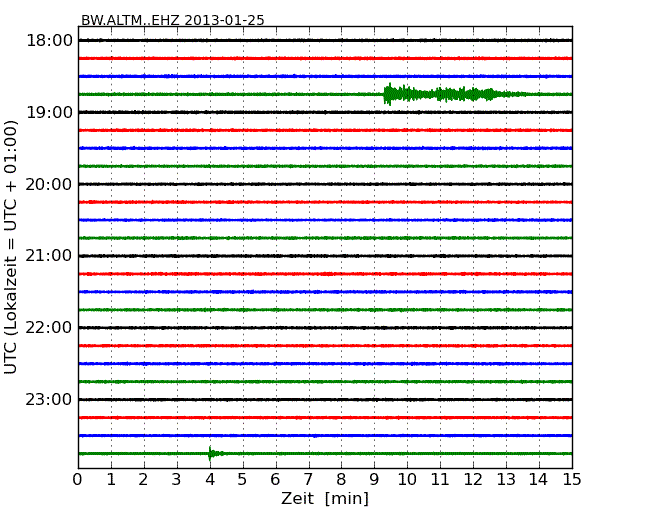Click x-axis tick label 9
Image resolution: width=650 pixels, height=520 pixels.
click(374, 480)
